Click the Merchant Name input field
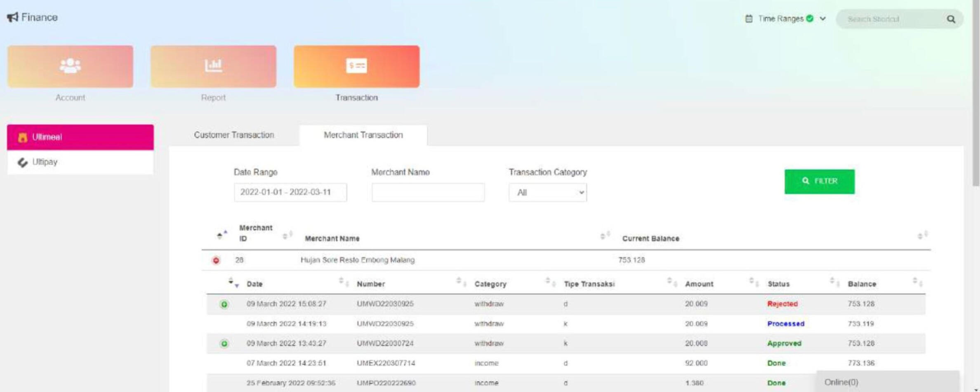 click(x=428, y=193)
